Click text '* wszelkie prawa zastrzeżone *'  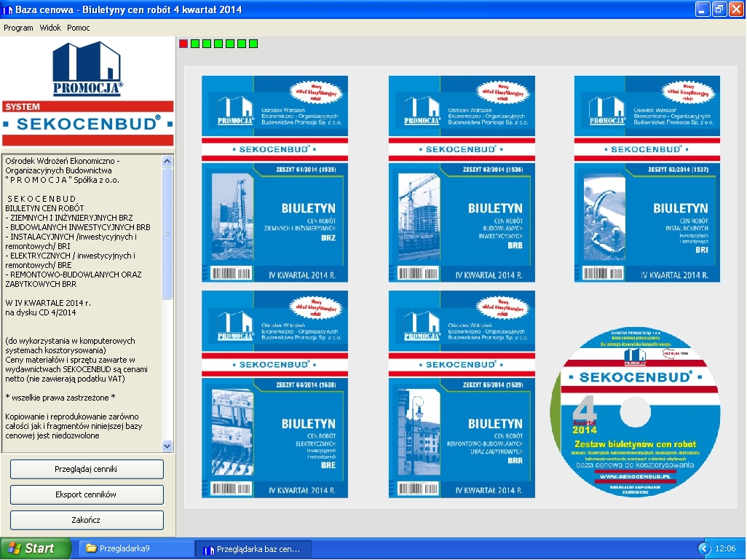60,398
